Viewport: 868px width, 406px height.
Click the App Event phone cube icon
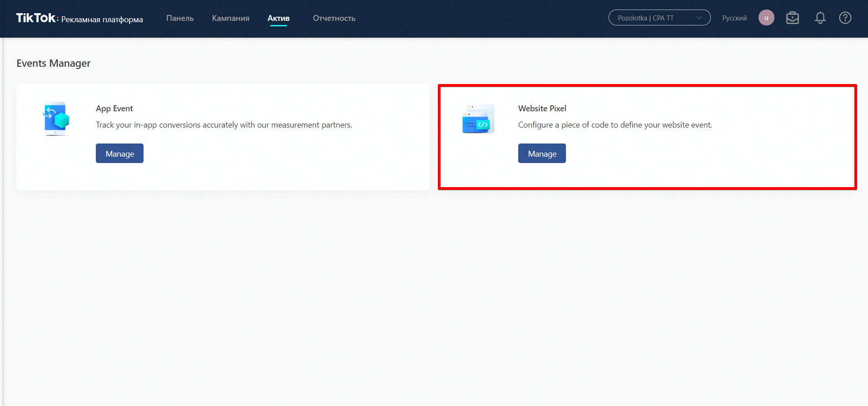click(56, 119)
